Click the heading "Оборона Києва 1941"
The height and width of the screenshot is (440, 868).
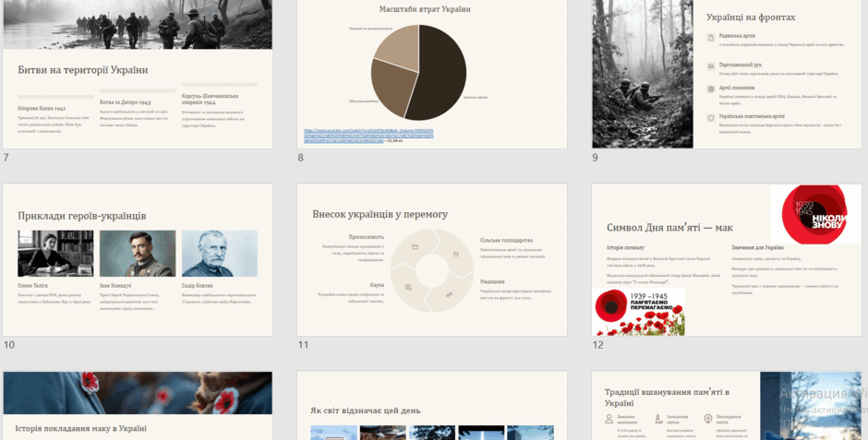[x=42, y=108]
